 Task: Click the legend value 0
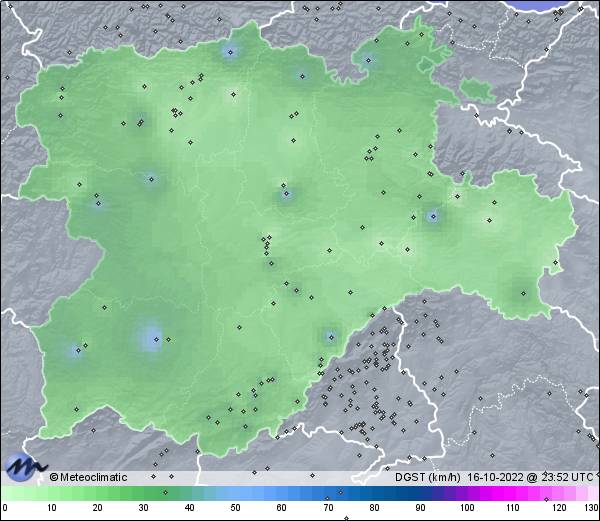coord(5,508)
